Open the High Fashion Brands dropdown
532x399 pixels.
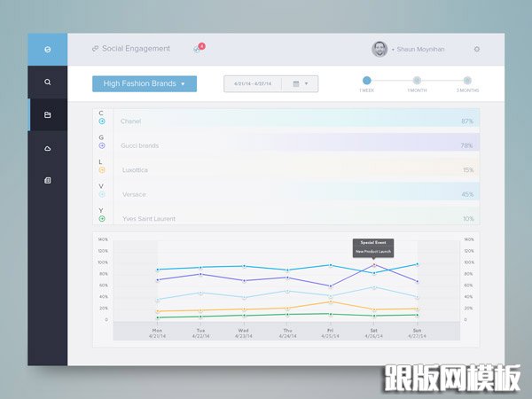(x=145, y=84)
